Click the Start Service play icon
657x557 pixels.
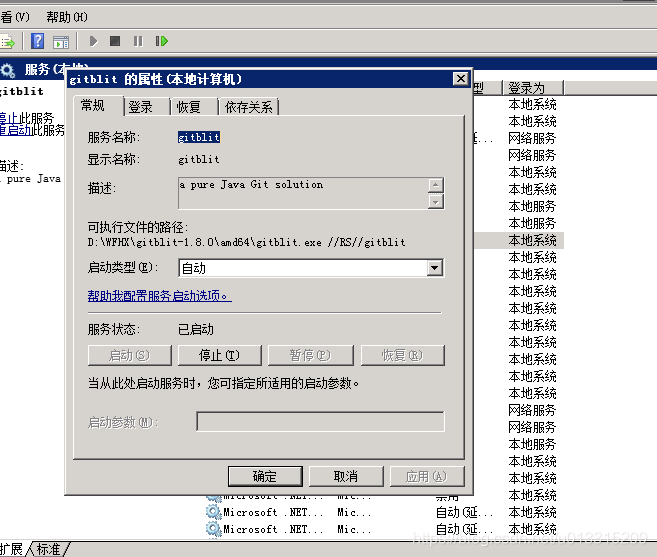(93, 41)
